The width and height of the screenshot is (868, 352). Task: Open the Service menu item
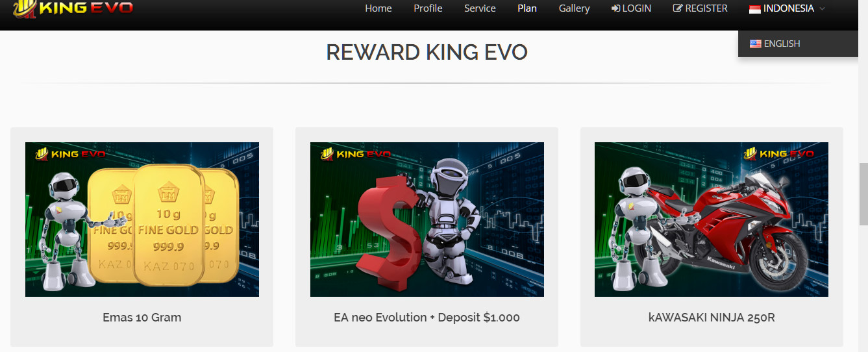[x=480, y=8]
